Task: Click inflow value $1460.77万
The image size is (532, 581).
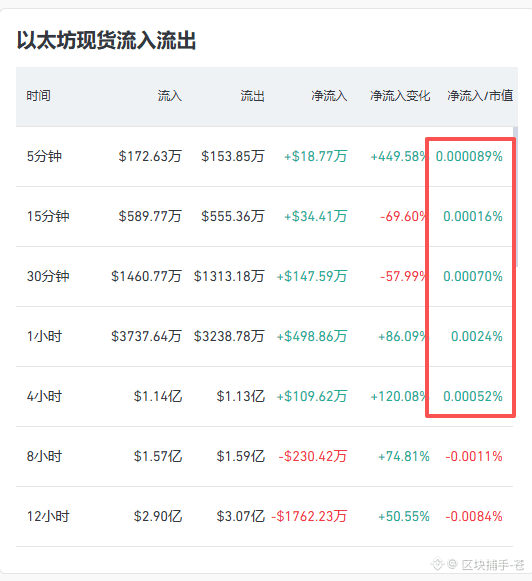Action: pyautogui.click(x=146, y=276)
